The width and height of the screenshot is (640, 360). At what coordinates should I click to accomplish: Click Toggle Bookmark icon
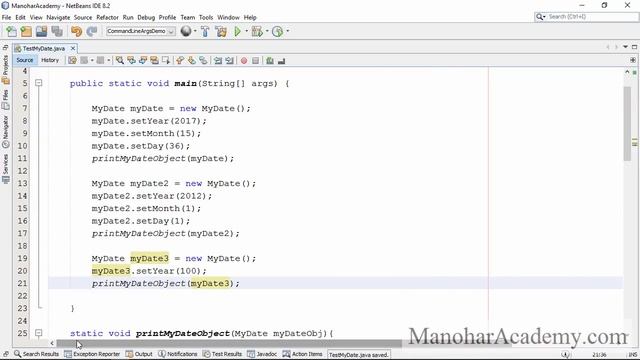tap(203, 60)
